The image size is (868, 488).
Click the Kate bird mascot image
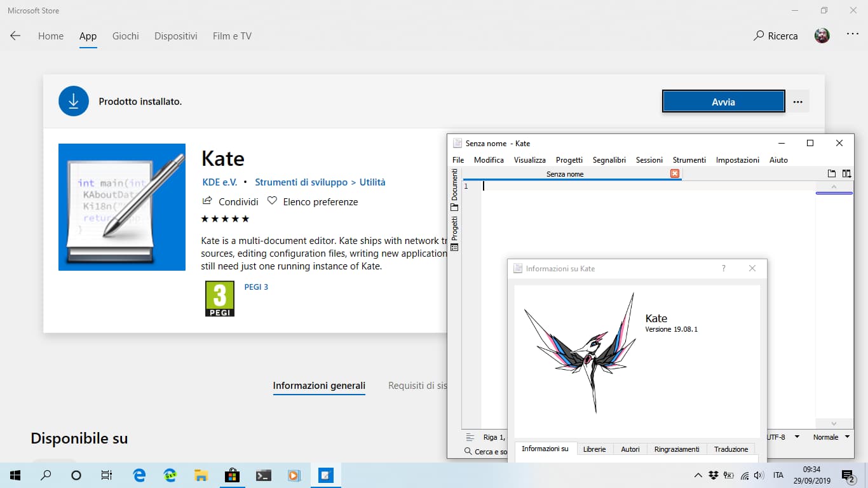tap(579, 353)
